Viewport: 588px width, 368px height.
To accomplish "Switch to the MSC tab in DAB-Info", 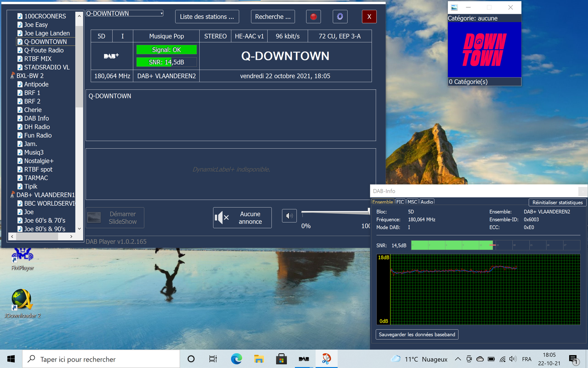I will (x=412, y=202).
